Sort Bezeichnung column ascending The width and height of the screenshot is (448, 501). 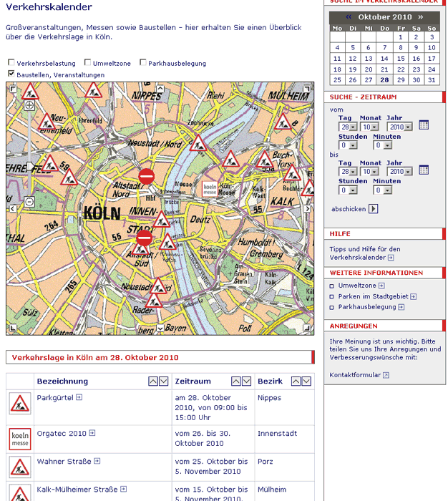click(x=153, y=381)
